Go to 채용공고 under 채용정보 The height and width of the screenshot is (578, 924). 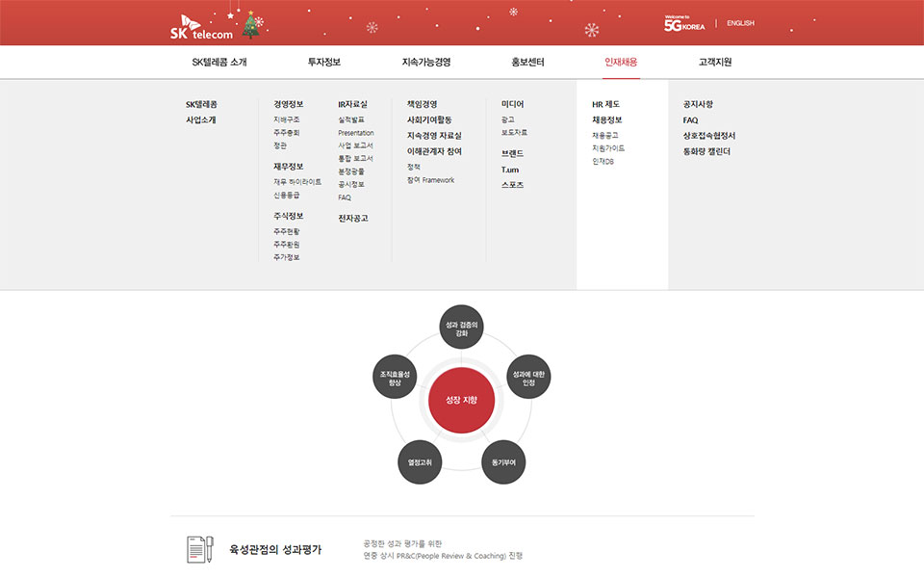click(605, 136)
